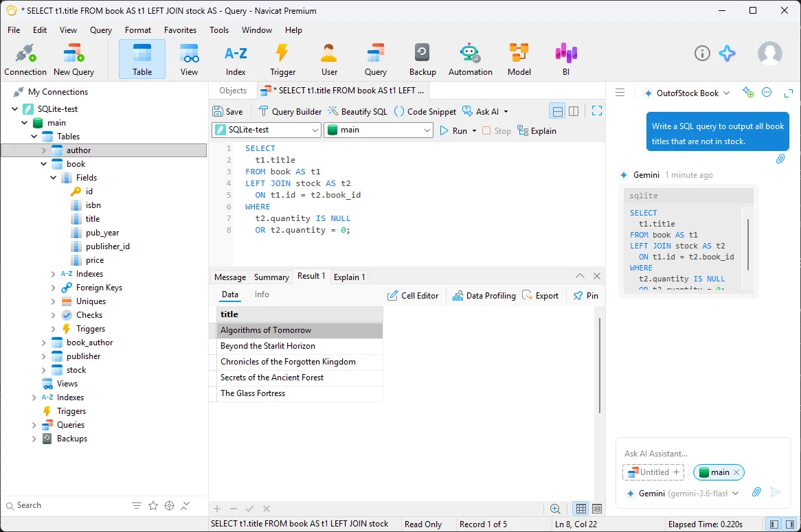
Task: Send the AI assistant message
Action: (775, 492)
